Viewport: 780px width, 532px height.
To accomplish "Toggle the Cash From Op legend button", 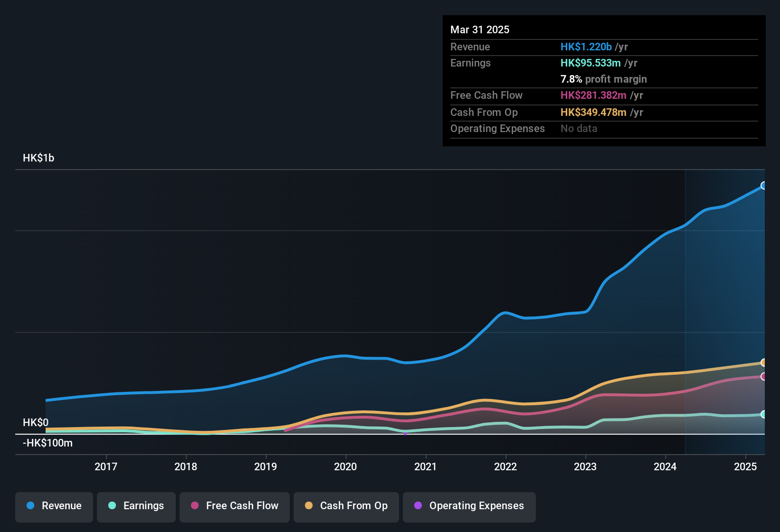I will click(346, 506).
